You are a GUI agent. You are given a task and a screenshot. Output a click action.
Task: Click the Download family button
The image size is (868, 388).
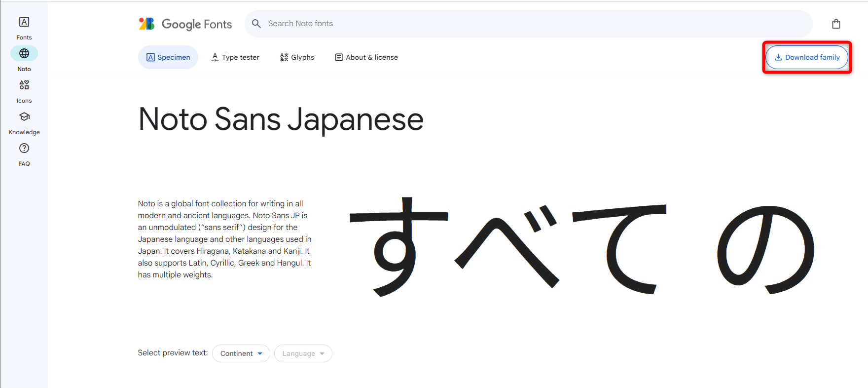tap(807, 57)
